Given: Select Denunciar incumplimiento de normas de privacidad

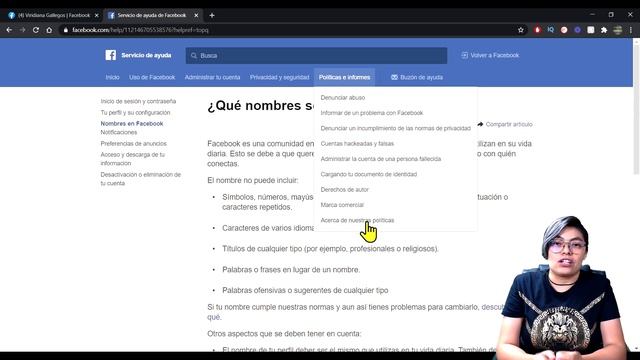Looking at the screenshot, I should point(396,128).
